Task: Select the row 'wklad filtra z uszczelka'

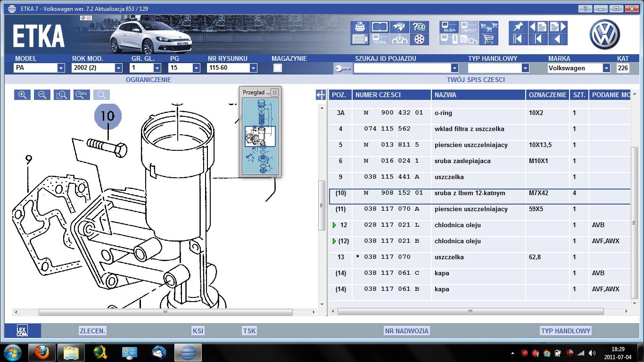Action: [x=479, y=129]
